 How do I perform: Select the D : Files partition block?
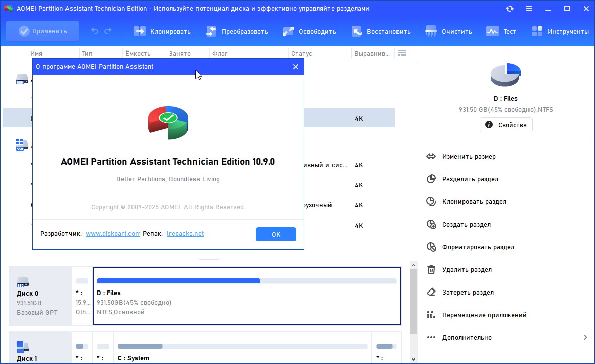click(x=247, y=296)
